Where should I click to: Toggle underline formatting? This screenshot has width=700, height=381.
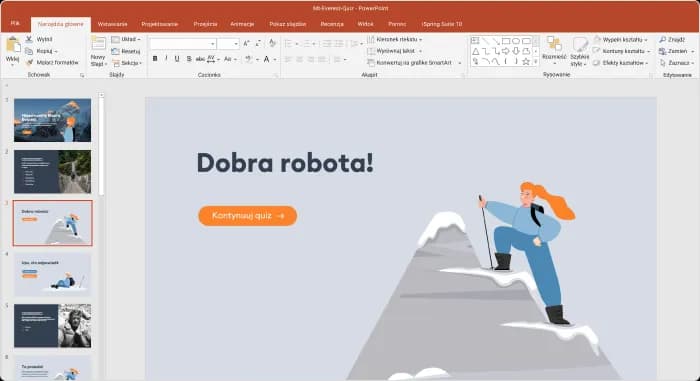click(x=177, y=59)
